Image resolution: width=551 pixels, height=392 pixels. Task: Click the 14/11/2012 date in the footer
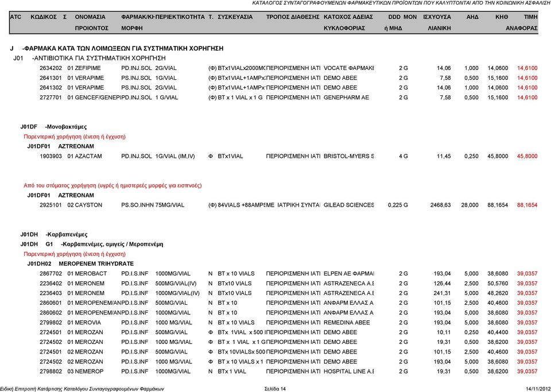tap(538, 389)
